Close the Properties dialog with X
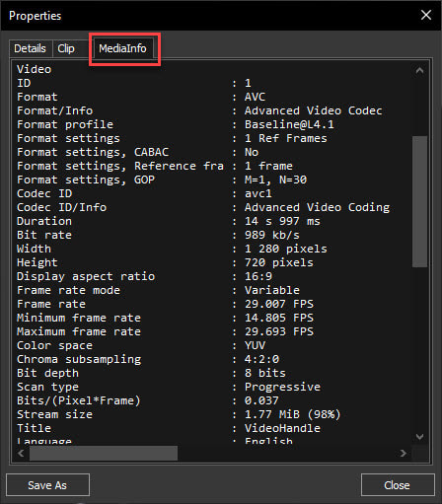 click(x=426, y=15)
